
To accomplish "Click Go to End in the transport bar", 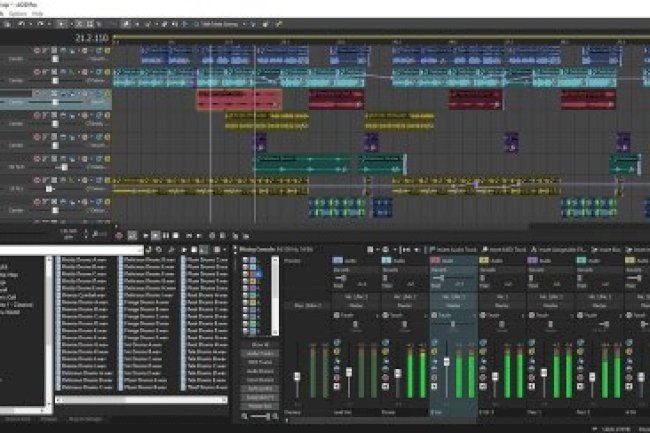I will coord(199,236).
